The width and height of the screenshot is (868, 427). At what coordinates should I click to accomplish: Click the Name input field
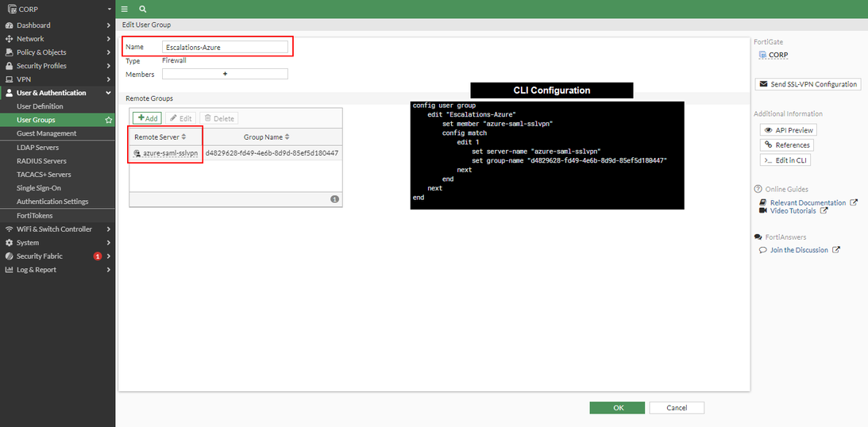tap(225, 48)
